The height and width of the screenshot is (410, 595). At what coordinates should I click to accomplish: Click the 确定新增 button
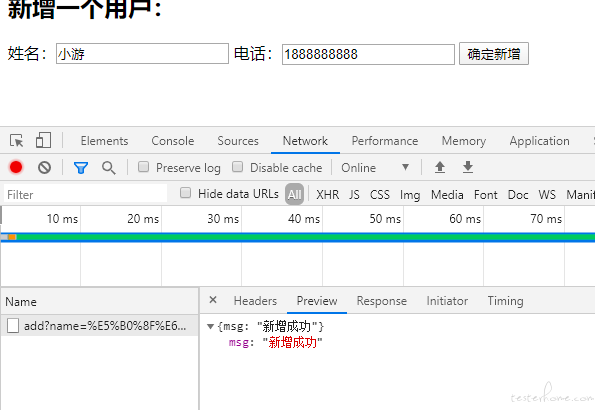click(494, 54)
